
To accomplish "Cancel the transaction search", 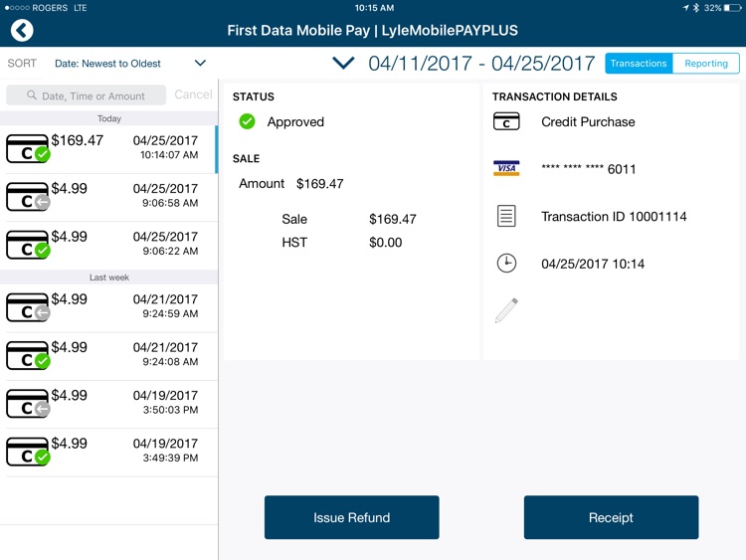I will click(193, 94).
